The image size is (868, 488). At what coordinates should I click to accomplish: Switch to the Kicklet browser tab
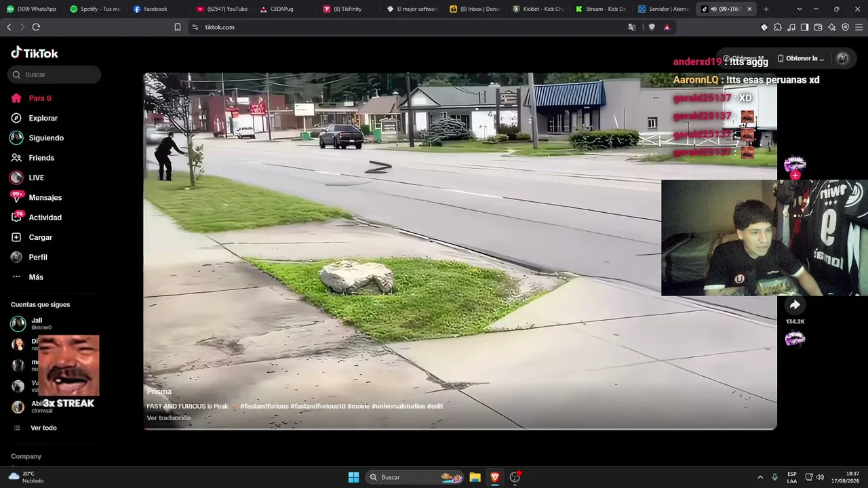point(538,9)
